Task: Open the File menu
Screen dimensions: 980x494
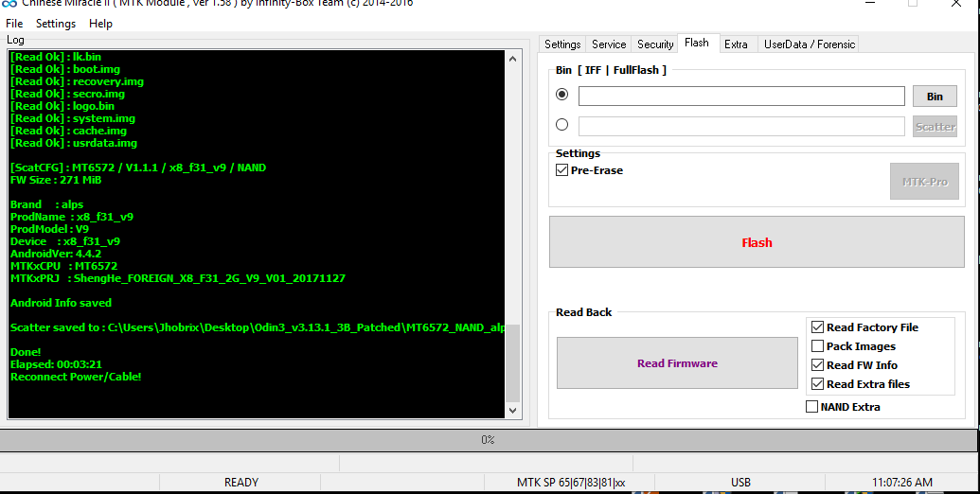Action: 14,24
